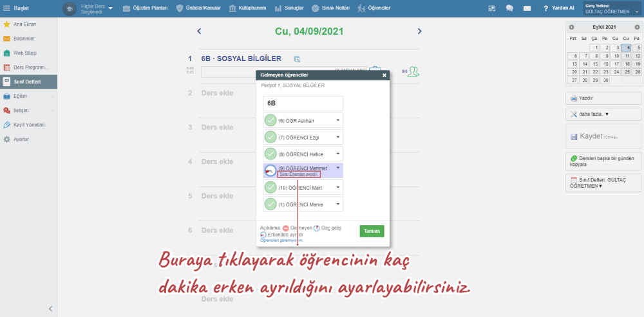Click the Öğrencileri göremiyorum link
Screen dimensions: 644x317
(x=282, y=240)
